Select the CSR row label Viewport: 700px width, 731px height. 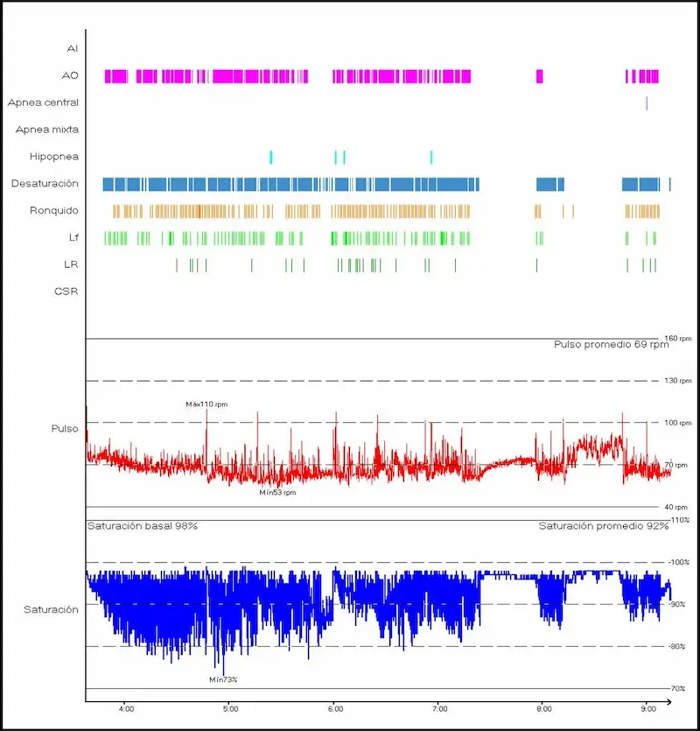pos(66,292)
